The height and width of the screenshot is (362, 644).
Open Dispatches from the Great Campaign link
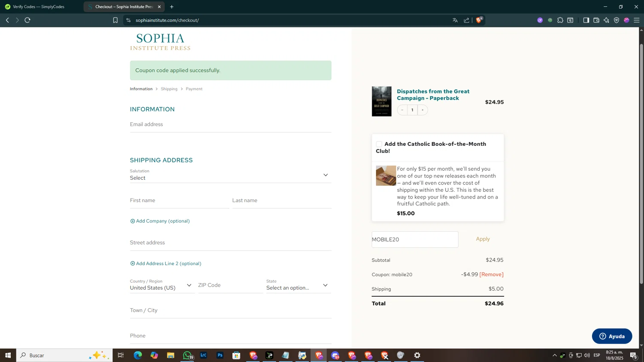point(433,95)
